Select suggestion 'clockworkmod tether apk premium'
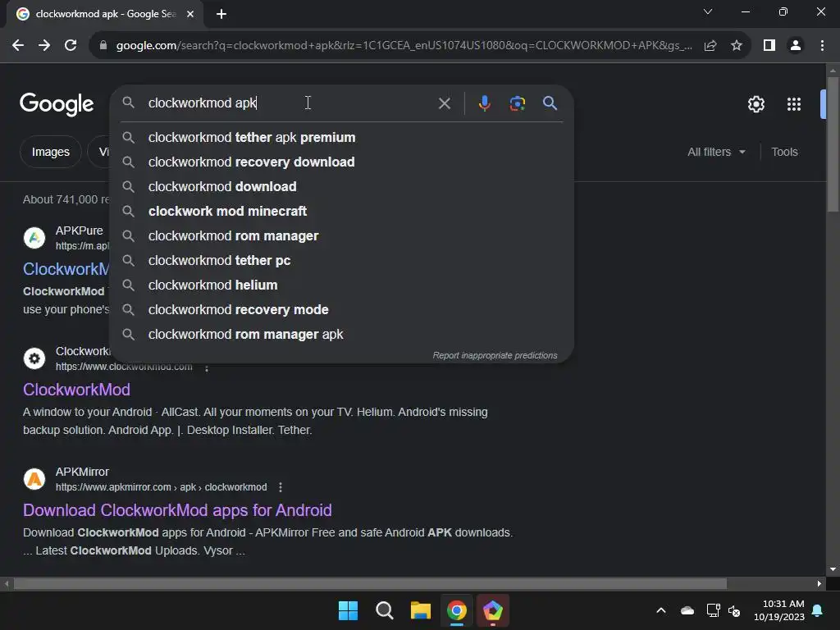The width and height of the screenshot is (840, 630). pyautogui.click(x=341, y=138)
